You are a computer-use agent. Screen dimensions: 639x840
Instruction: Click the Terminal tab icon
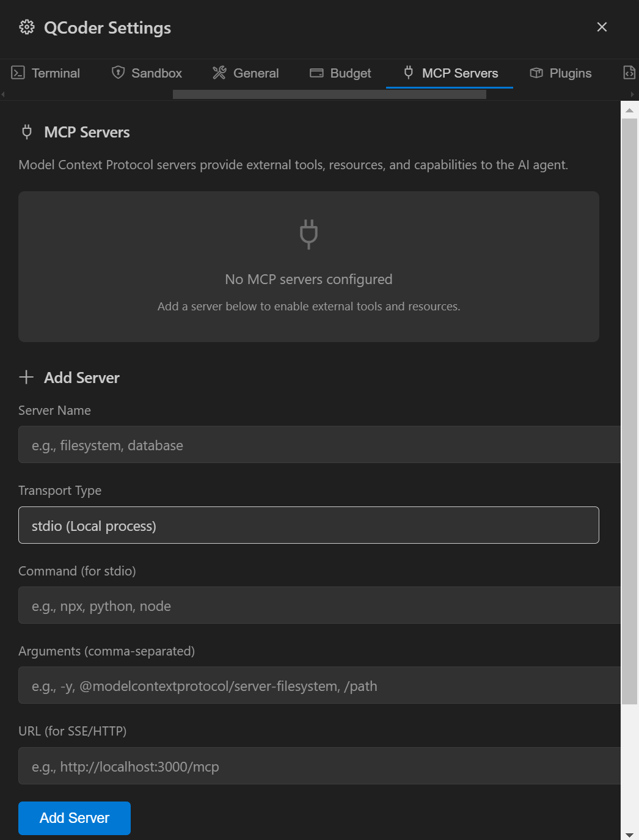tap(18, 73)
